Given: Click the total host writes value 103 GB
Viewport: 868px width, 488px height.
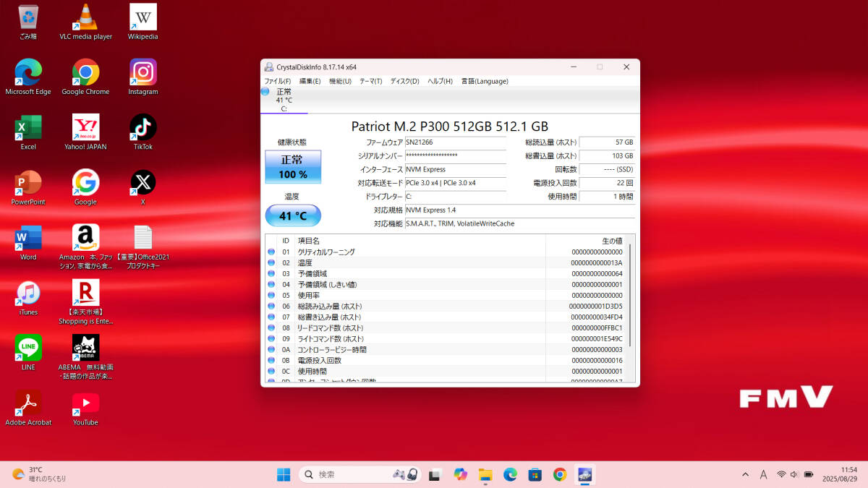Looking at the screenshot, I should [x=607, y=155].
